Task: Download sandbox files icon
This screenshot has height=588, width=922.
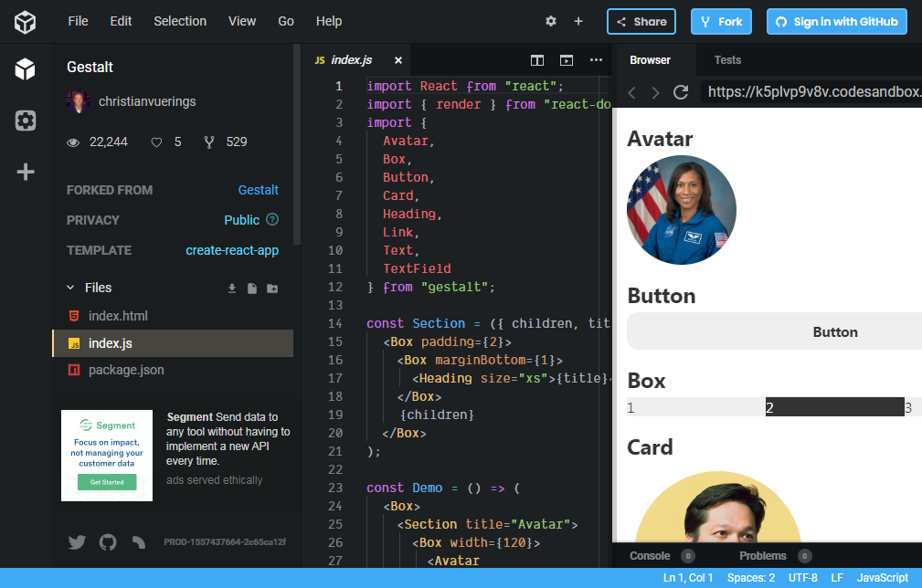Action: pos(232,288)
